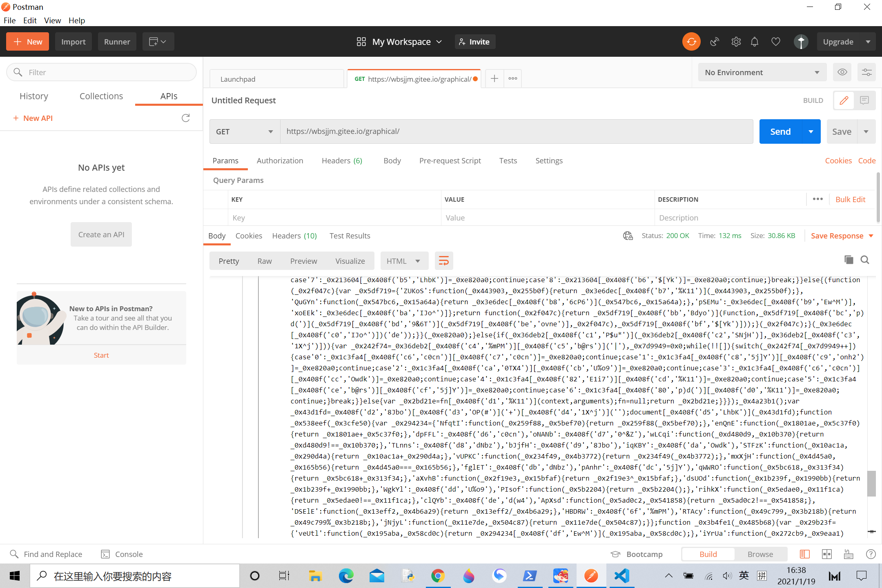Click the network globe icon by Status
This screenshot has height=588, width=882.
628,236
